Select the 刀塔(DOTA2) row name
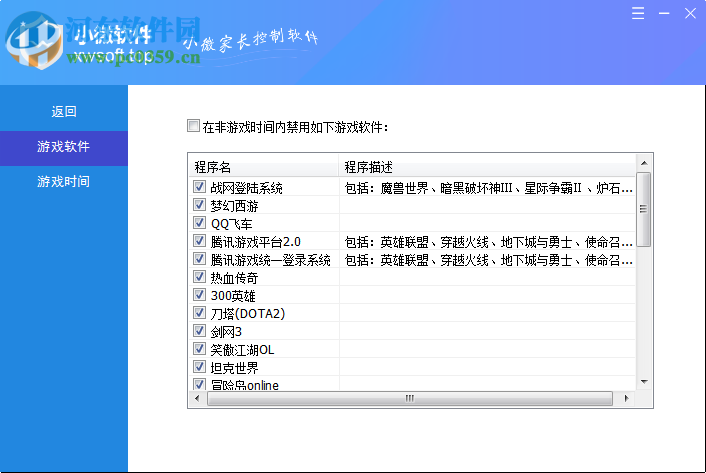Screen dimensions: 706x473 [x=248, y=314]
